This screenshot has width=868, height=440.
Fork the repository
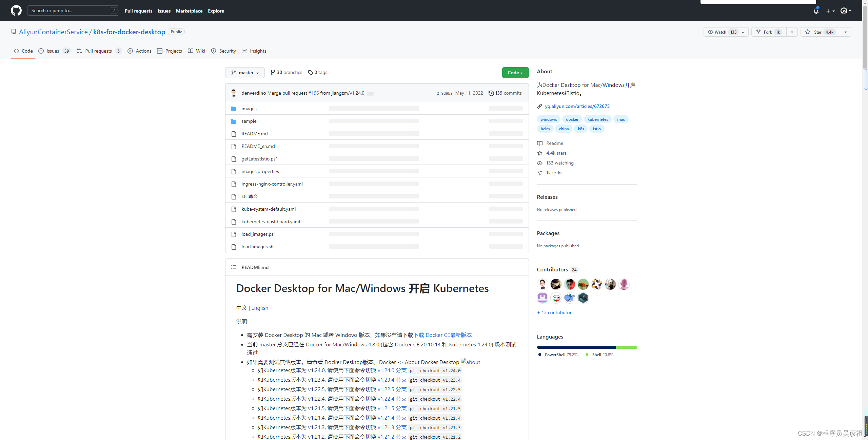[x=768, y=32]
